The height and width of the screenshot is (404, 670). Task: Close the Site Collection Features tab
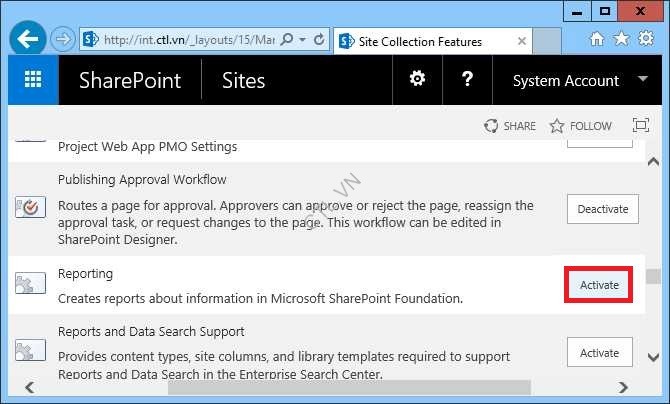pos(522,41)
